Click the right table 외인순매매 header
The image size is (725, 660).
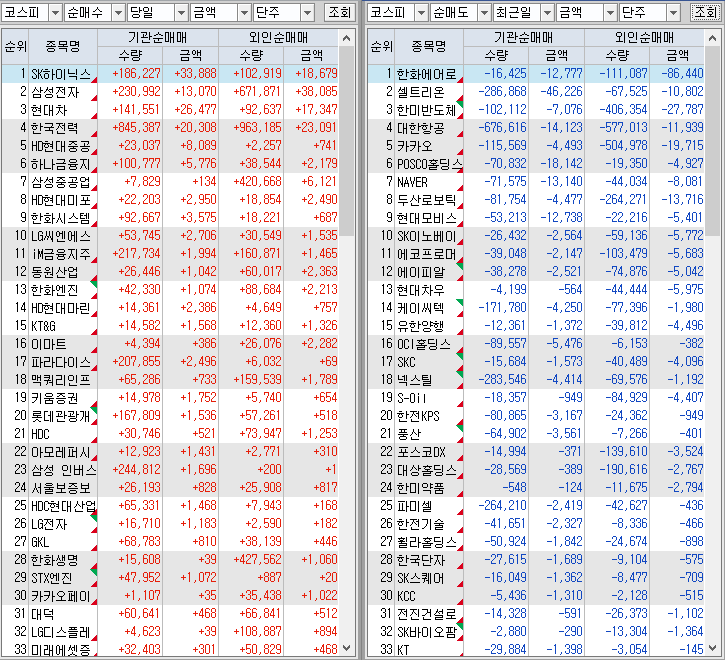click(644, 37)
